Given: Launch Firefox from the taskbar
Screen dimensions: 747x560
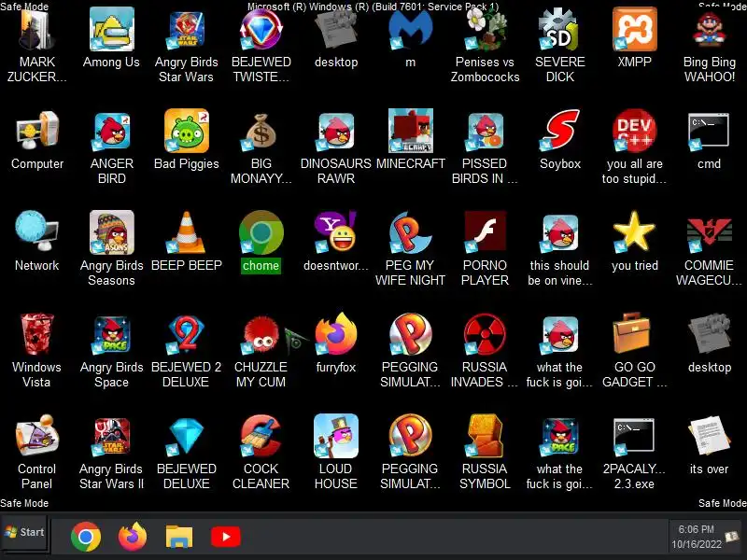Looking at the screenshot, I should tap(133, 537).
